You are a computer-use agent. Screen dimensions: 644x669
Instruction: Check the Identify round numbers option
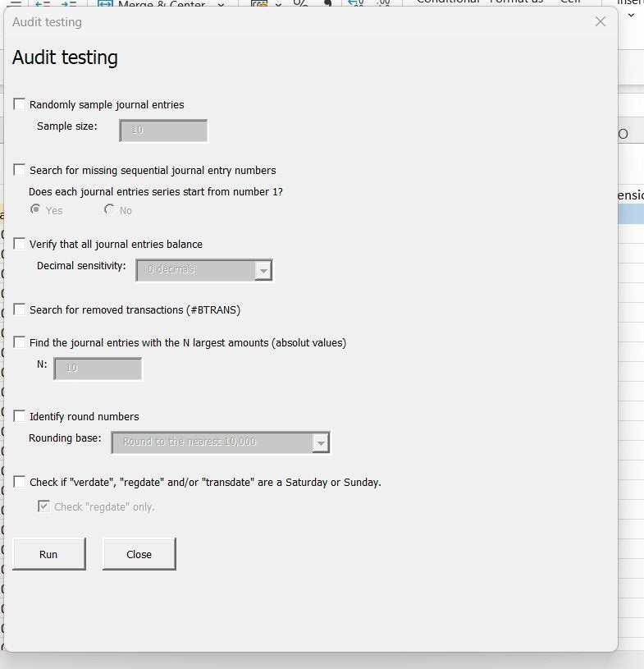[20, 416]
